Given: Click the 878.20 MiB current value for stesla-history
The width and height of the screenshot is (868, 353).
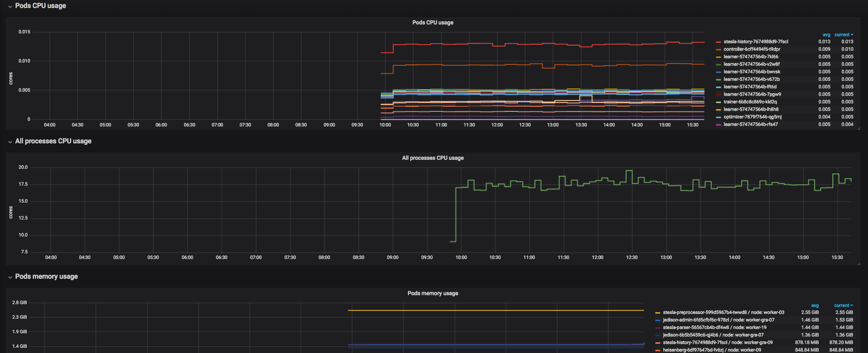Looking at the screenshot, I should coord(841,343).
